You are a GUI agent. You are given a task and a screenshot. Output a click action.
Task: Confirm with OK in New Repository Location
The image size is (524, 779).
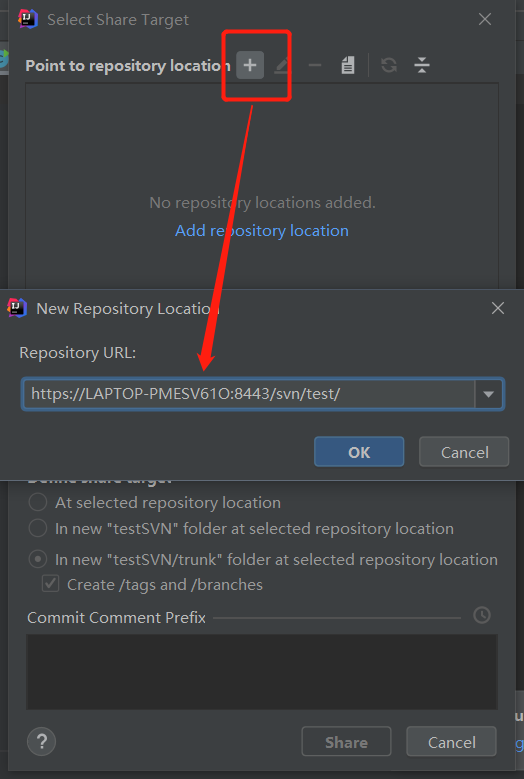(359, 452)
